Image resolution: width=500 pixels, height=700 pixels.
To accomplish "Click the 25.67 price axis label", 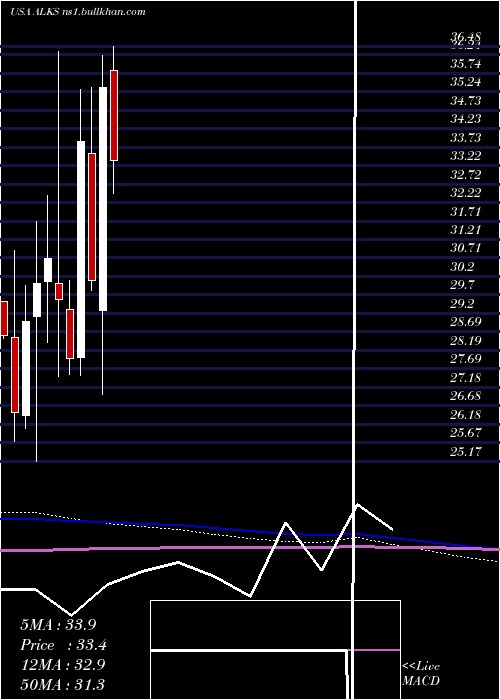I will (x=466, y=433).
